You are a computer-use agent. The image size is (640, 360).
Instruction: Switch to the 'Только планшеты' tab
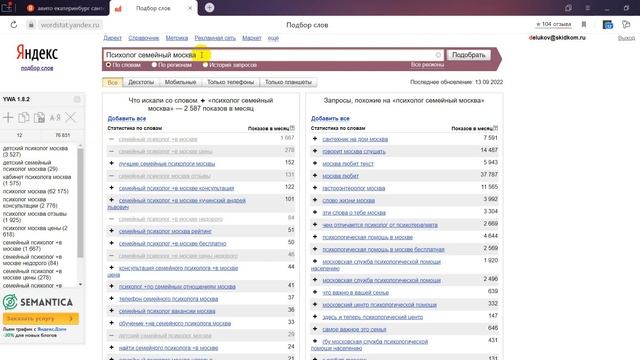tap(288, 82)
